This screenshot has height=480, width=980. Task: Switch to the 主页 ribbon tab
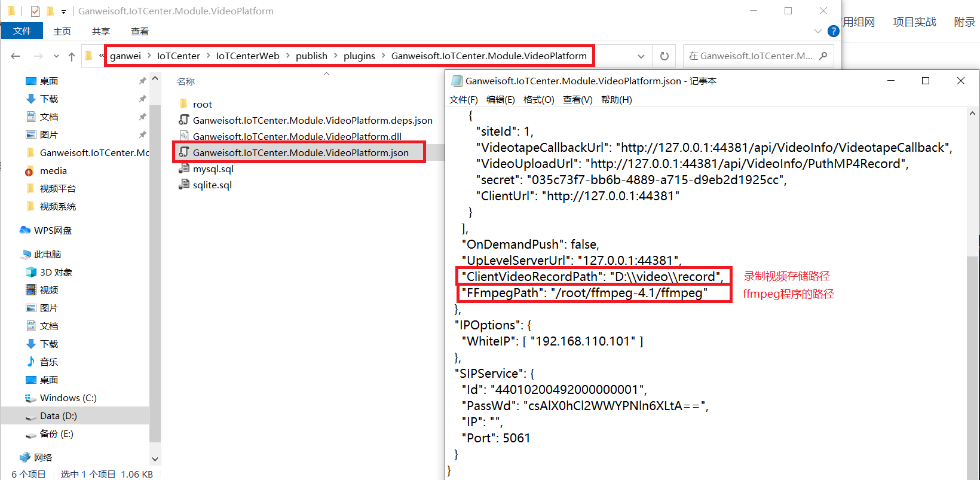(x=62, y=31)
